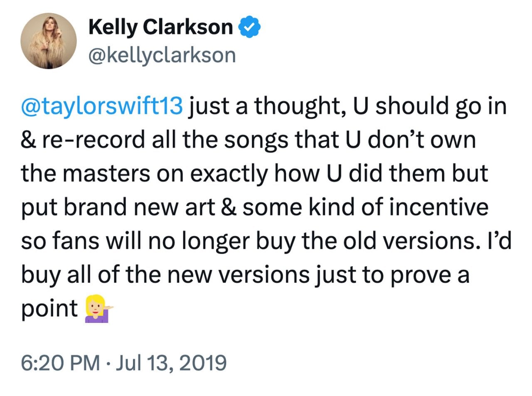Click the dot separator in the timestamp

(x=109, y=362)
